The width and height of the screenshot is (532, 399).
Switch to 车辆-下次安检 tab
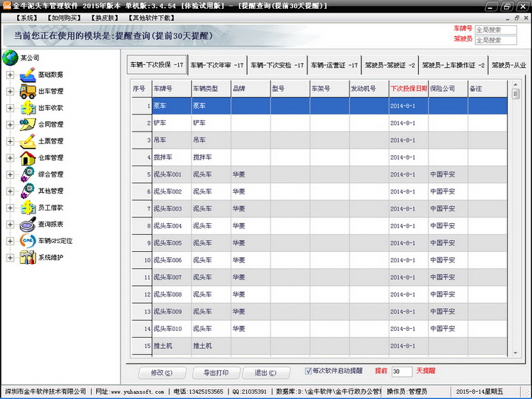pyautogui.click(x=277, y=65)
